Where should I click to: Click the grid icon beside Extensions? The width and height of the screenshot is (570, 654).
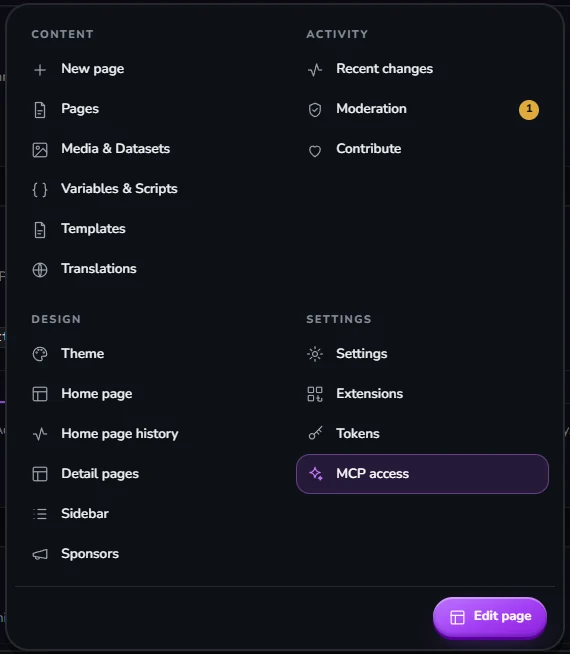315,394
